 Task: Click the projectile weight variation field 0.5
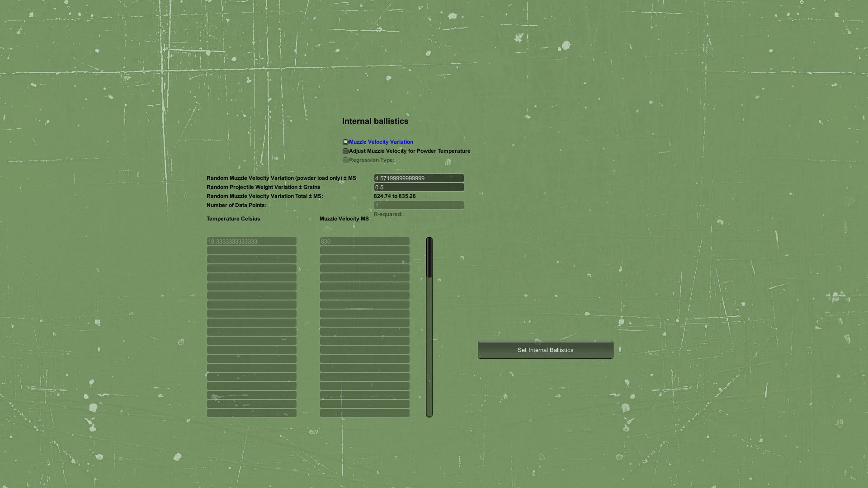(x=419, y=187)
